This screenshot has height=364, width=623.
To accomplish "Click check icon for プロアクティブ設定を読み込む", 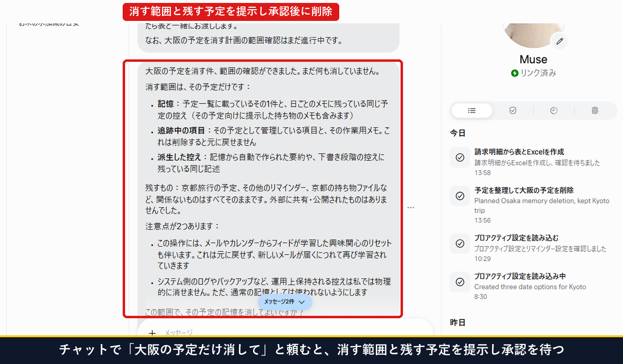I will click(460, 243).
